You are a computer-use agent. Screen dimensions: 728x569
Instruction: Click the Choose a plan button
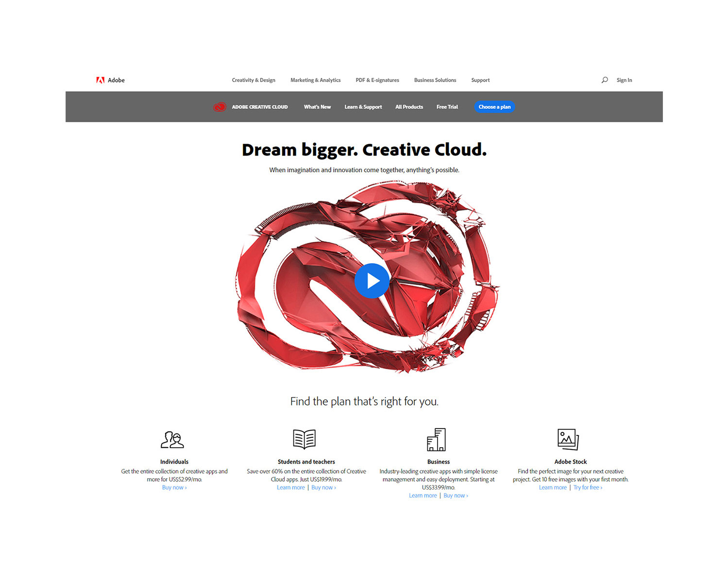pos(494,107)
